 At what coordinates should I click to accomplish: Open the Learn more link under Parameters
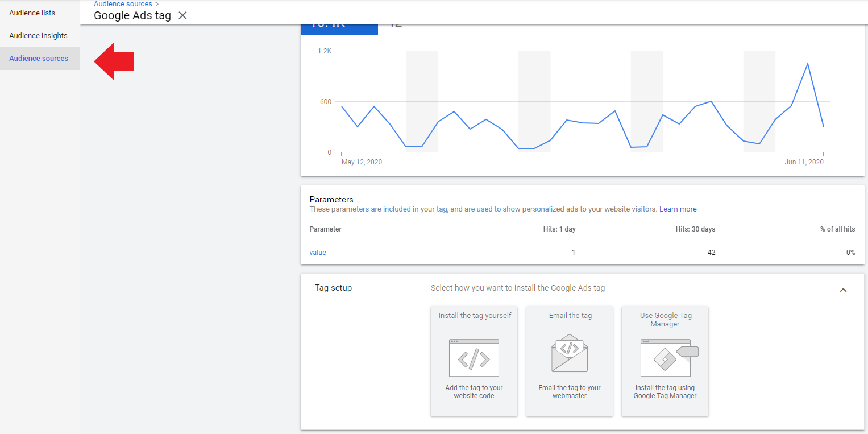tap(678, 209)
